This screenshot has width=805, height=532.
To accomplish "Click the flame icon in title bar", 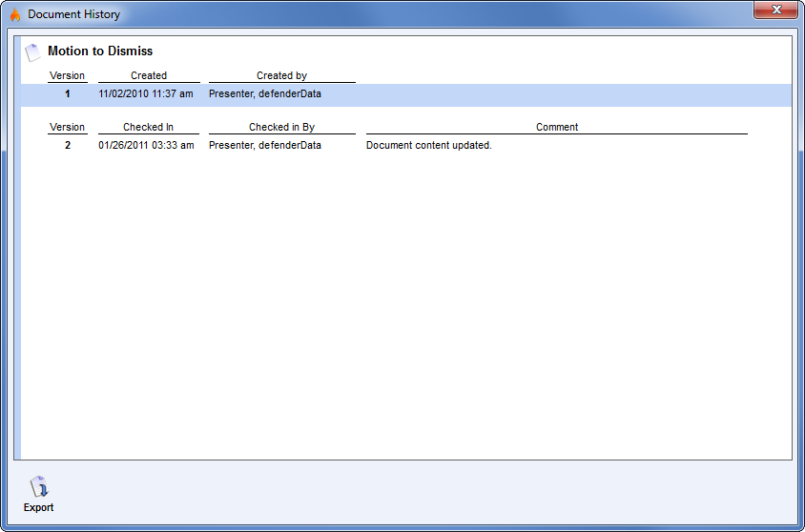I will [x=15, y=14].
